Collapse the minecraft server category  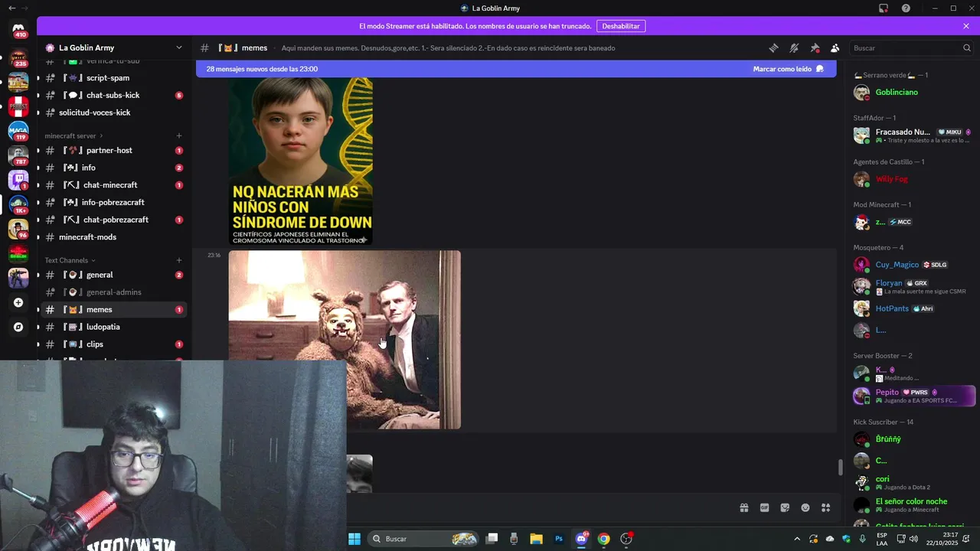73,135
